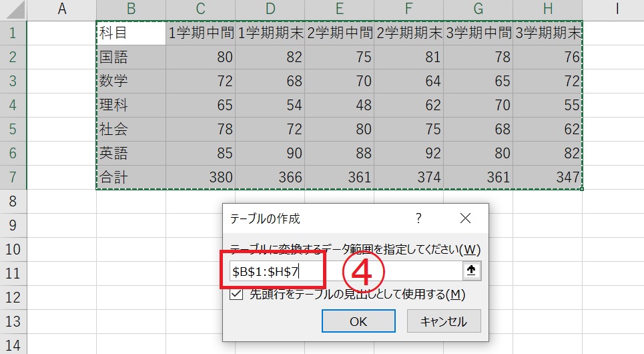Select column H header
This screenshot has width=644, height=354.
(x=547, y=9)
